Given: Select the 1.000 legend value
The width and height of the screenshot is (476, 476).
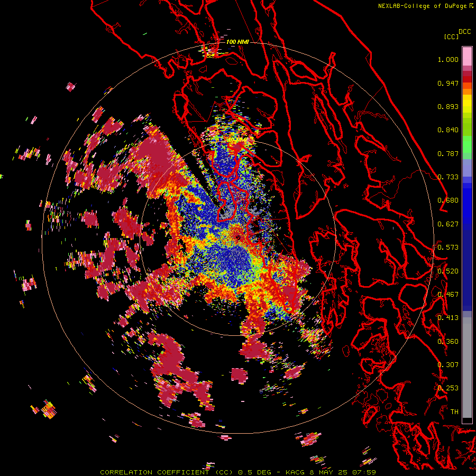Looking at the screenshot, I should [448, 59].
